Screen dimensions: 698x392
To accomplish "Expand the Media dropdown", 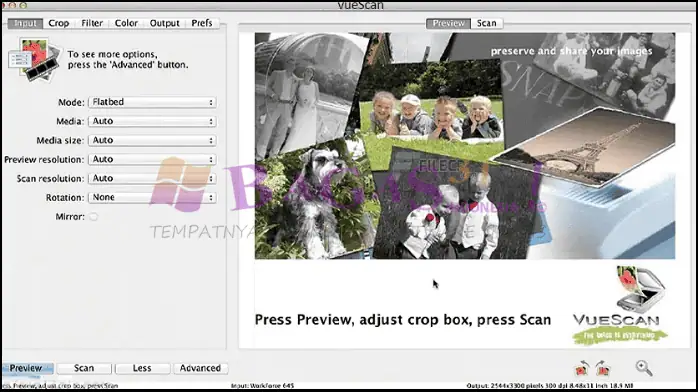I will [x=152, y=121].
